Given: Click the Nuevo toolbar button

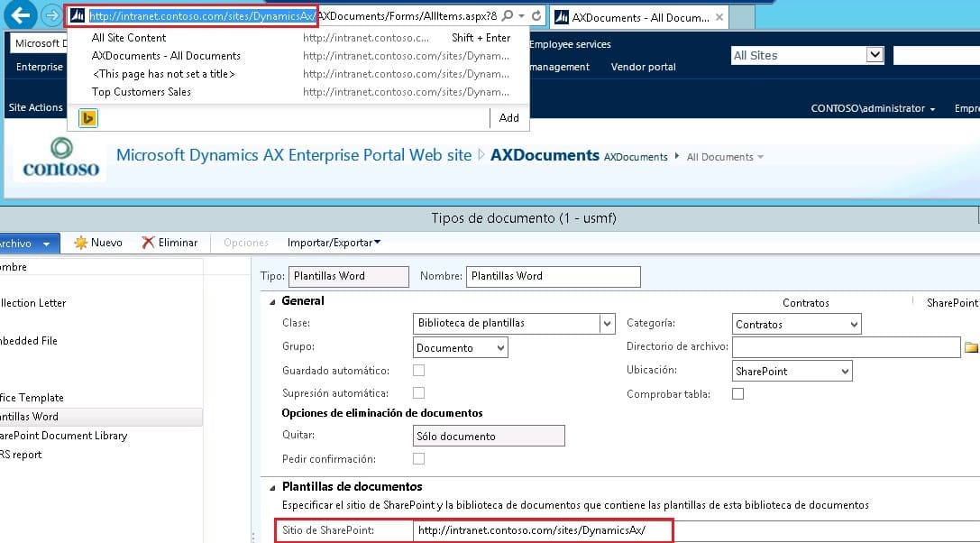Looking at the screenshot, I should 98,243.
